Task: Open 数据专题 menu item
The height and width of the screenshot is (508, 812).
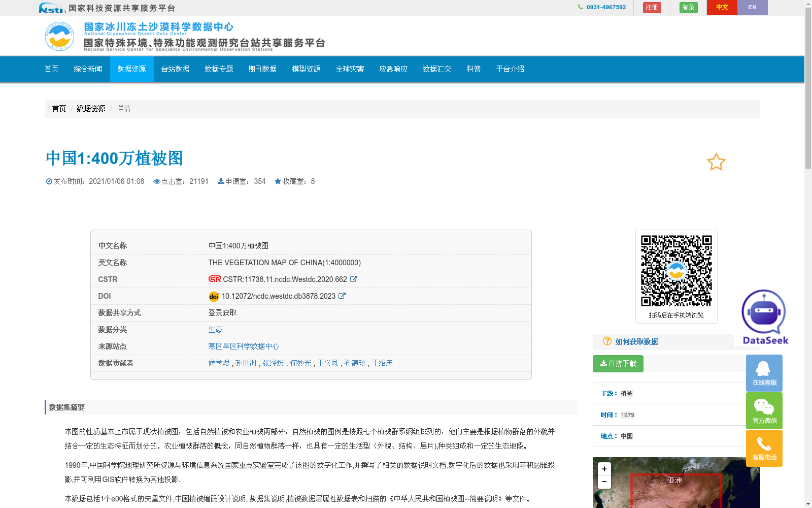Action: (x=219, y=69)
